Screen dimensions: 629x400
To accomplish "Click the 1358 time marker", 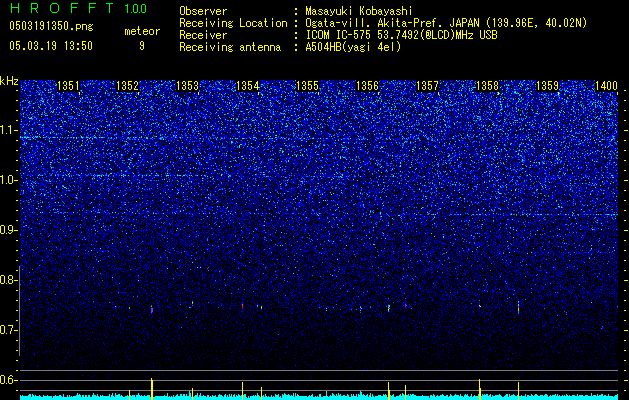I will pyautogui.click(x=487, y=86).
